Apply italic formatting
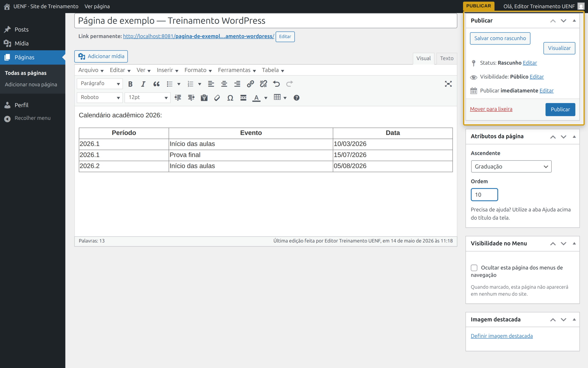Image resolution: width=588 pixels, height=368 pixels. click(x=143, y=84)
